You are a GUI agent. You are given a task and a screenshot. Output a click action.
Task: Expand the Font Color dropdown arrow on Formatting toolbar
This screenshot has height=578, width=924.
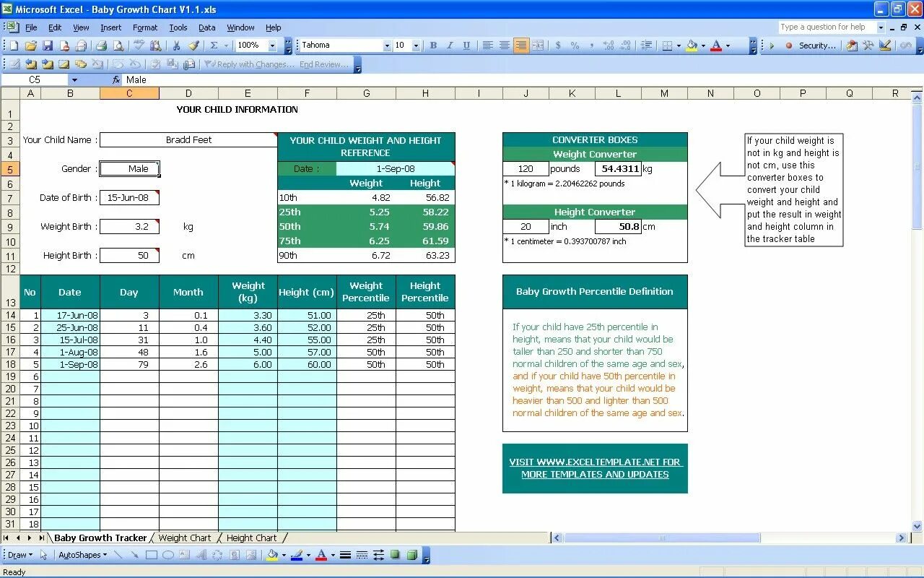[x=727, y=46]
